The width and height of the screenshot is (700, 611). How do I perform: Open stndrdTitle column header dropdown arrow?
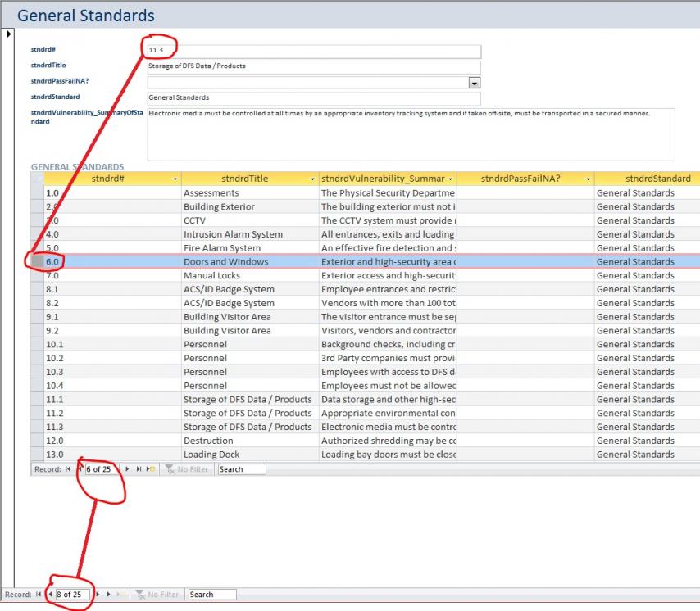(312, 179)
